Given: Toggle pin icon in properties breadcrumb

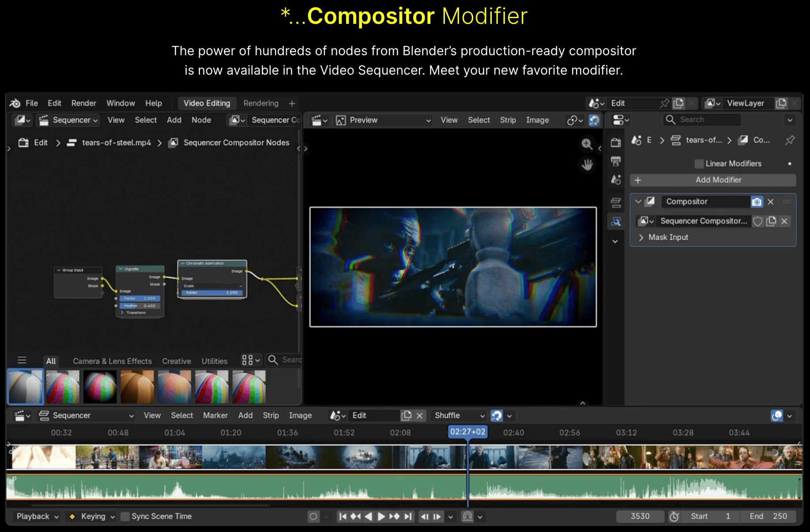Looking at the screenshot, I should click(790, 140).
